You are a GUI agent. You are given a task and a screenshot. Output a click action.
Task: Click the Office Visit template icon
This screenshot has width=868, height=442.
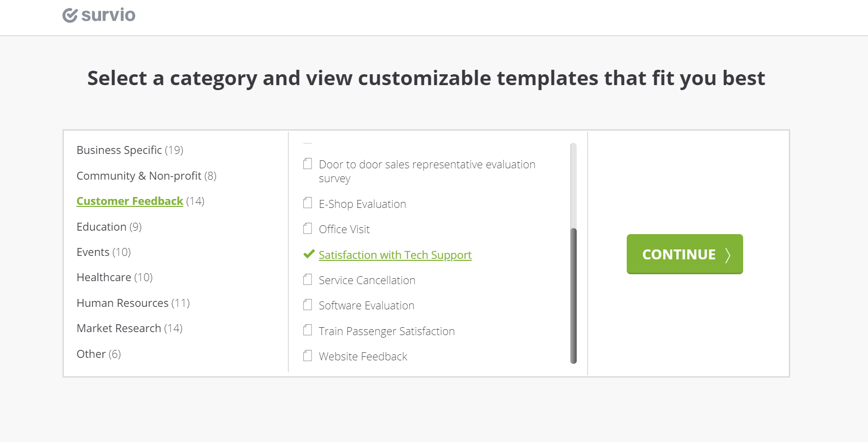pyautogui.click(x=308, y=229)
